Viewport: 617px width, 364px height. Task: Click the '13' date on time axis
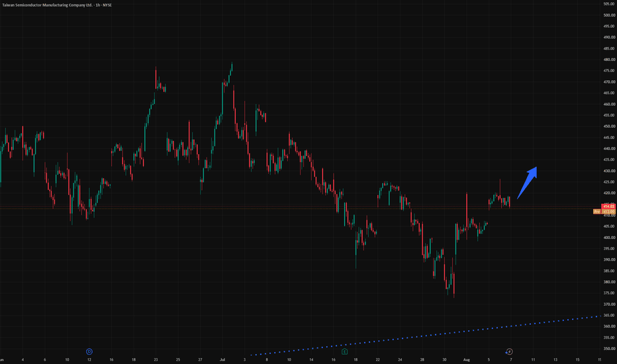pos(555,359)
